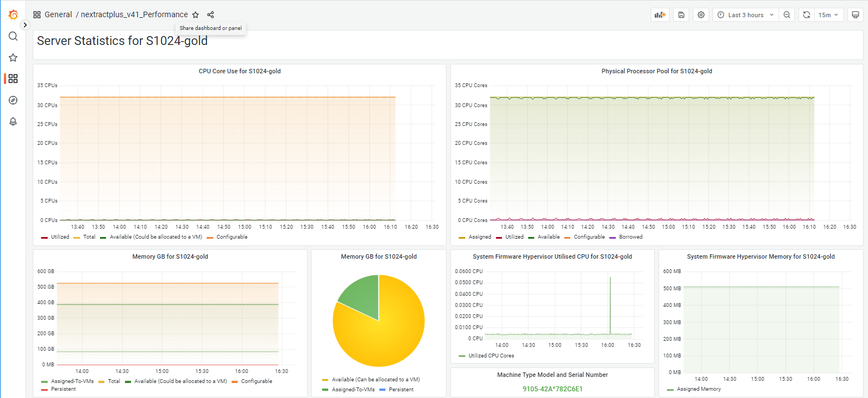Click the Share dashboard icon
This screenshot has width=868, height=398.
[x=210, y=15]
